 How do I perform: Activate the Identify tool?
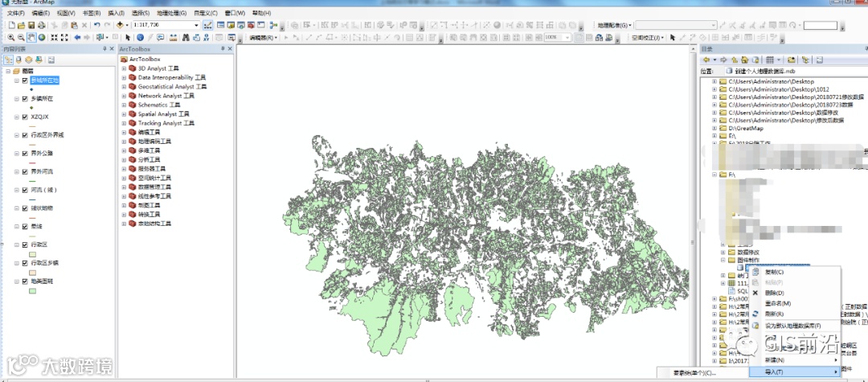140,38
